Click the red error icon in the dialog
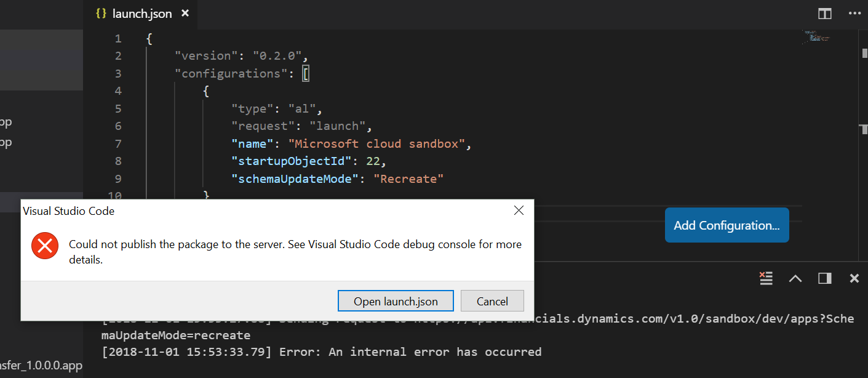Image resolution: width=868 pixels, height=378 pixels. point(44,245)
